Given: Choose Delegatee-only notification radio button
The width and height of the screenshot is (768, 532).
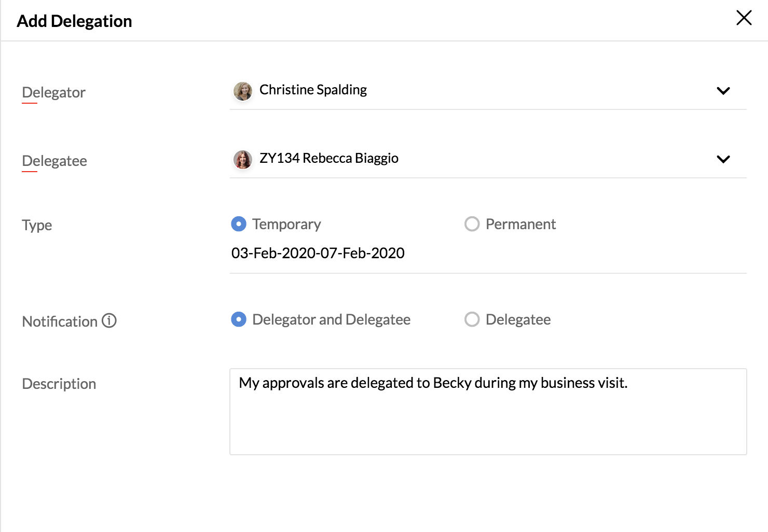Looking at the screenshot, I should [x=472, y=319].
